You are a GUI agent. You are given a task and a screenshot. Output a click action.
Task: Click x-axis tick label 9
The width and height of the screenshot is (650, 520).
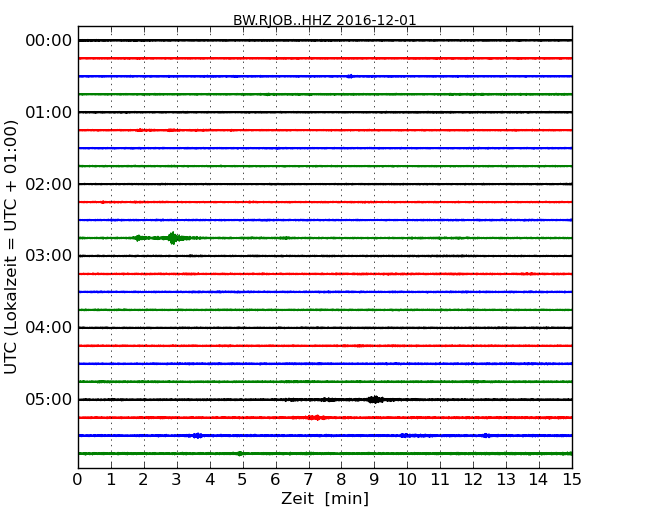374,479
